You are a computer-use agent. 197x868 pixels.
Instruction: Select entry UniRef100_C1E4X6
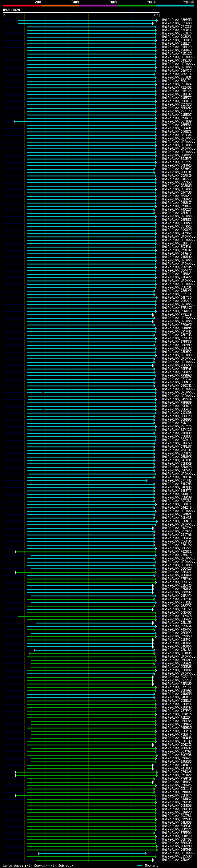pos(177,585)
